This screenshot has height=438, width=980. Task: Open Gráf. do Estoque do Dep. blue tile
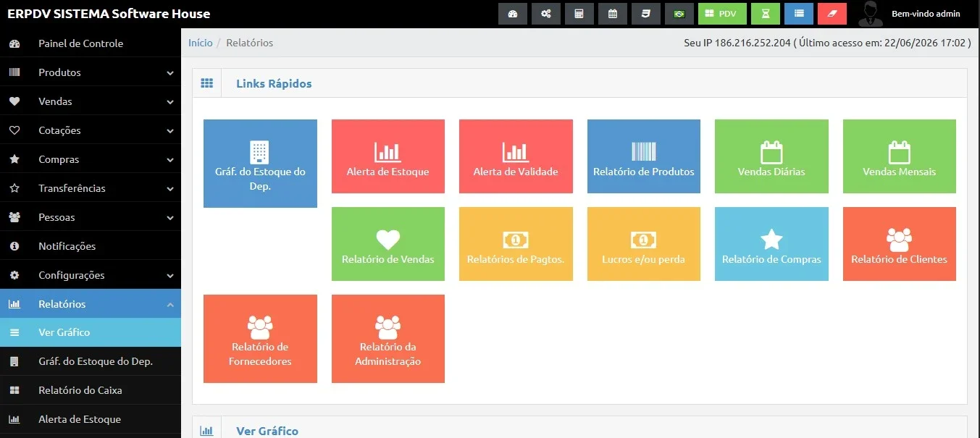[260, 164]
